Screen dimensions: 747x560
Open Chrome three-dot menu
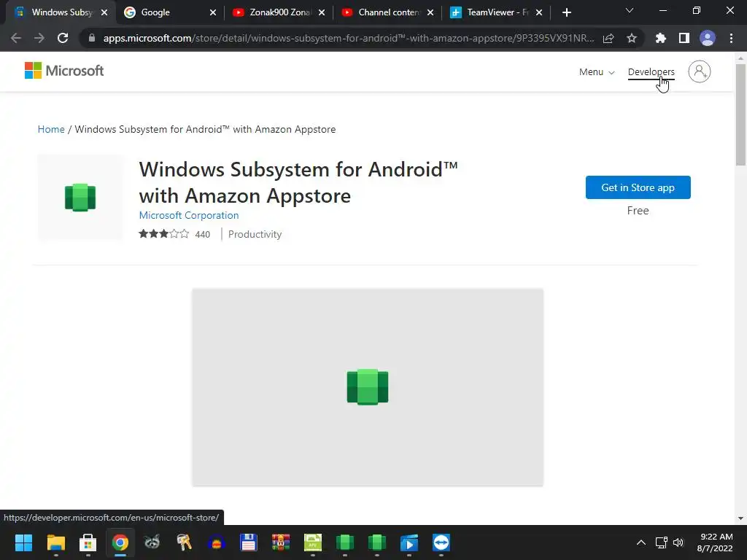[731, 38]
